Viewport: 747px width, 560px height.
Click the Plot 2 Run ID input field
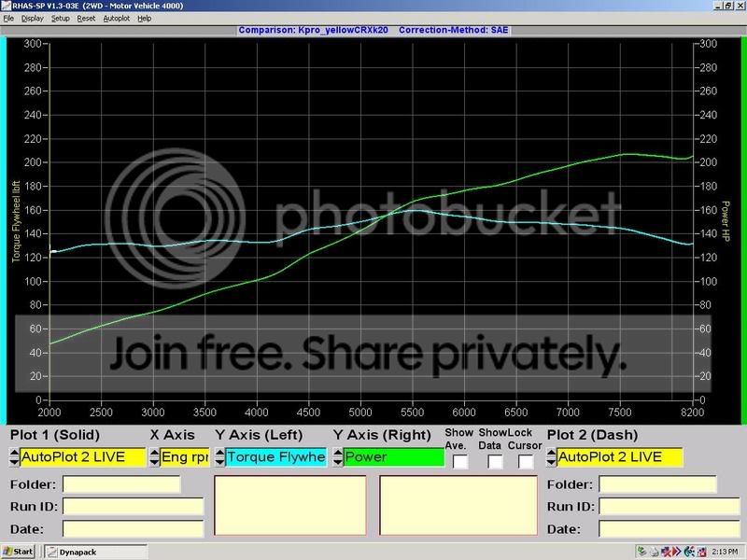click(x=669, y=506)
